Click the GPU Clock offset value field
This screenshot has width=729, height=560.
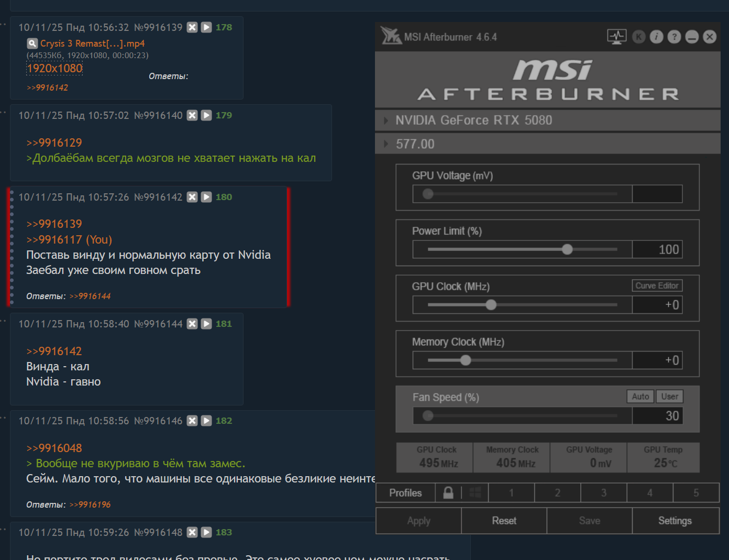pos(657,305)
